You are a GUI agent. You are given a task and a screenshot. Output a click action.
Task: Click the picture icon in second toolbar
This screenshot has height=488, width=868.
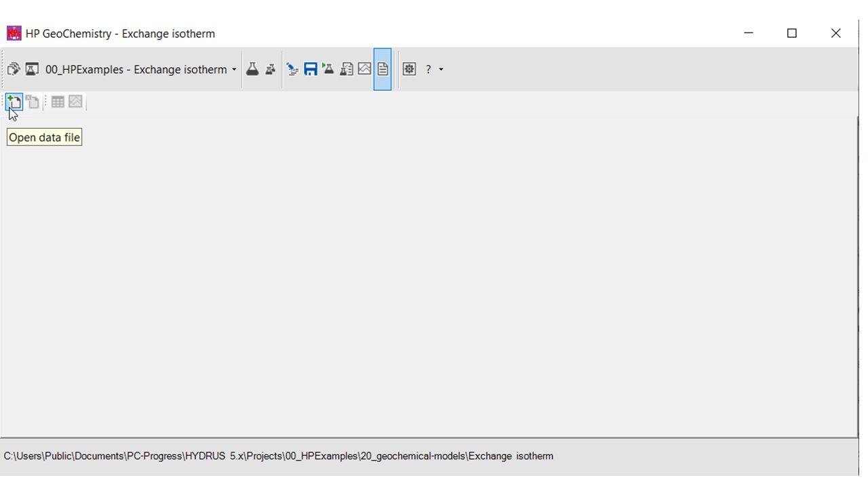[x=75, y=102]
